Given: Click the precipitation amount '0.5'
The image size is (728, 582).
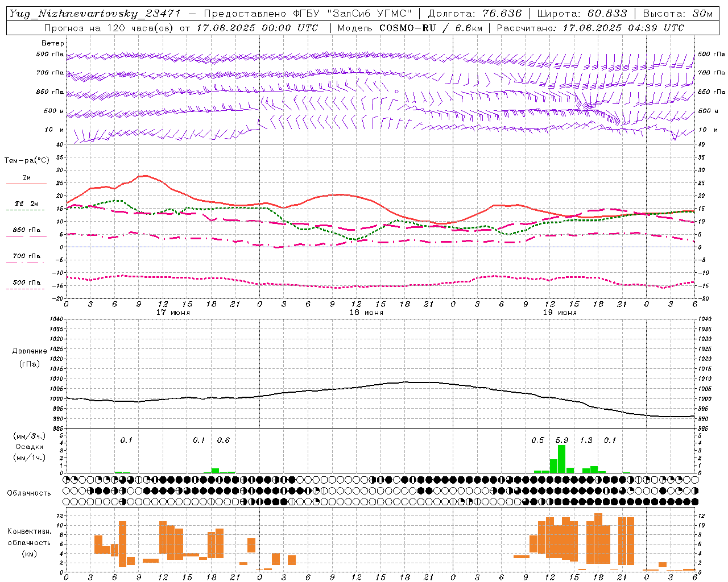Looking at the screenshot, I should tap(537, 440).
